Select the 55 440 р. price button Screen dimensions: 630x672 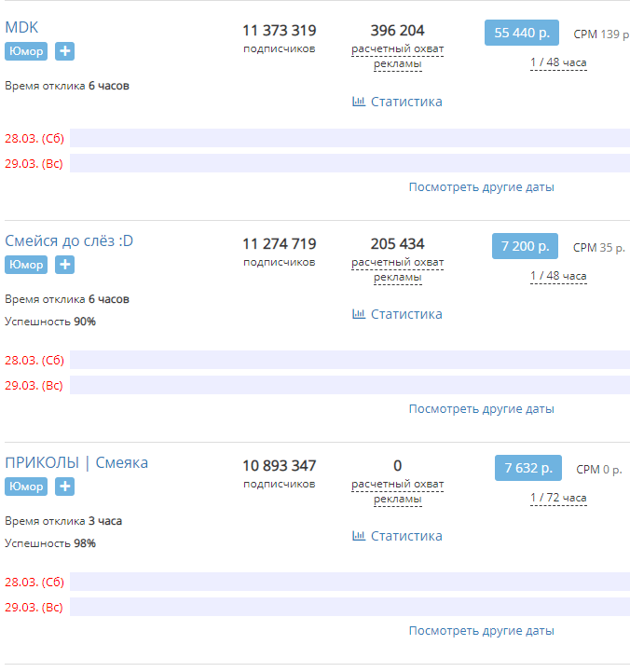point(522,33)
